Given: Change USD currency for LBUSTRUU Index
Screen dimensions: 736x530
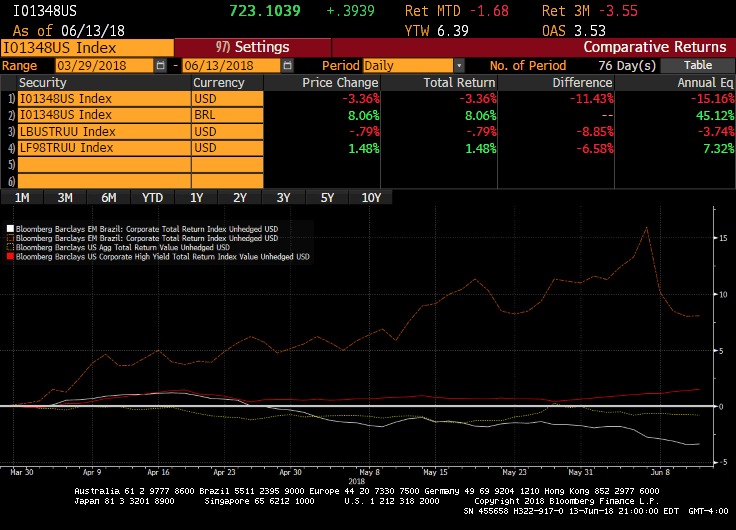Looking at the screenshot, I should 228,131.
